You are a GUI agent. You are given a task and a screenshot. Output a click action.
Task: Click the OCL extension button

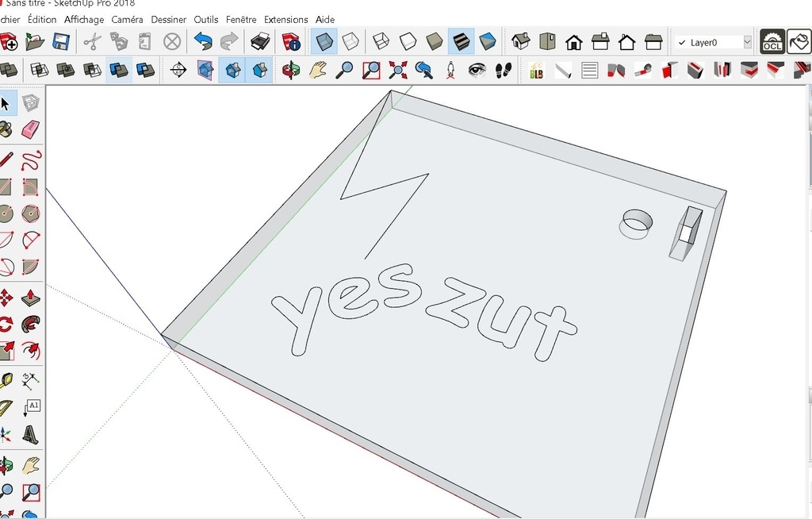tap(772, 41)
